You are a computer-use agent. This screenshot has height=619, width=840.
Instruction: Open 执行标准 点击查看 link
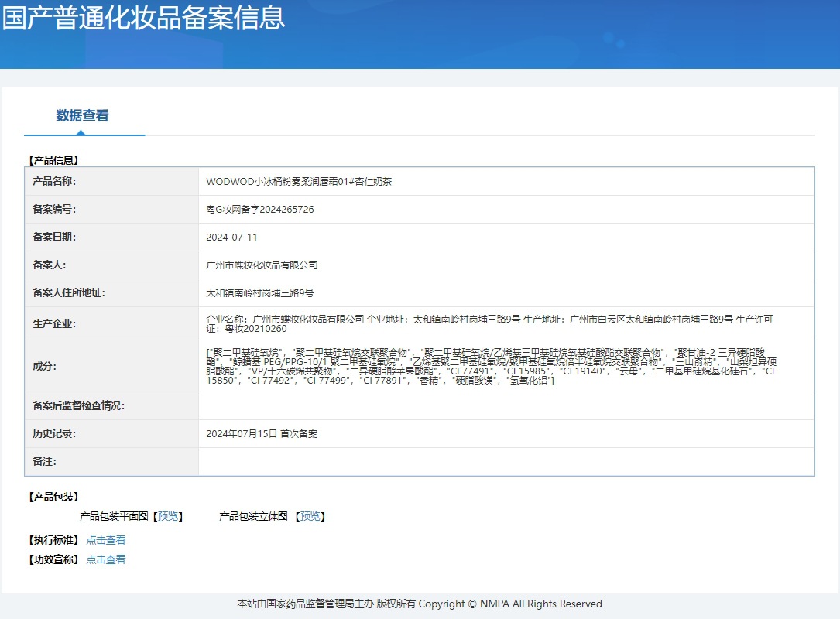(106, 540)
